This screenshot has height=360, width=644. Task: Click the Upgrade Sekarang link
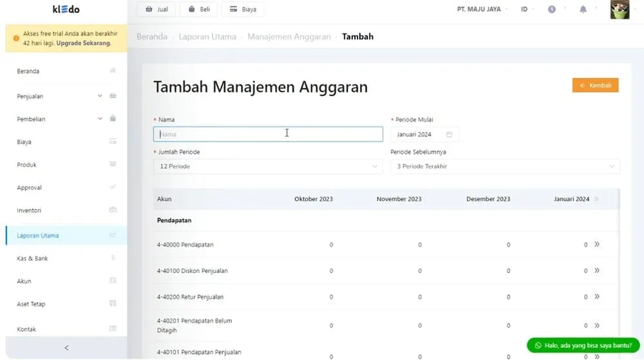coord(83,43)
